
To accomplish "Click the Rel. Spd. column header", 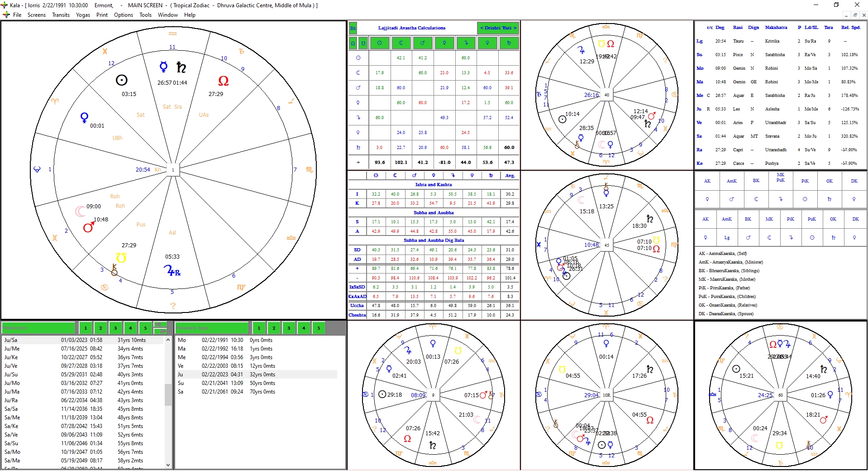I will pyautogui.click(x=850, y=28).
